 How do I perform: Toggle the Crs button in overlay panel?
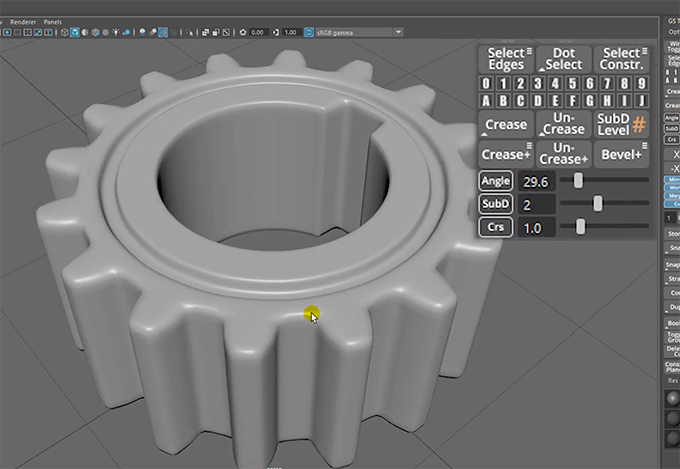496,227
